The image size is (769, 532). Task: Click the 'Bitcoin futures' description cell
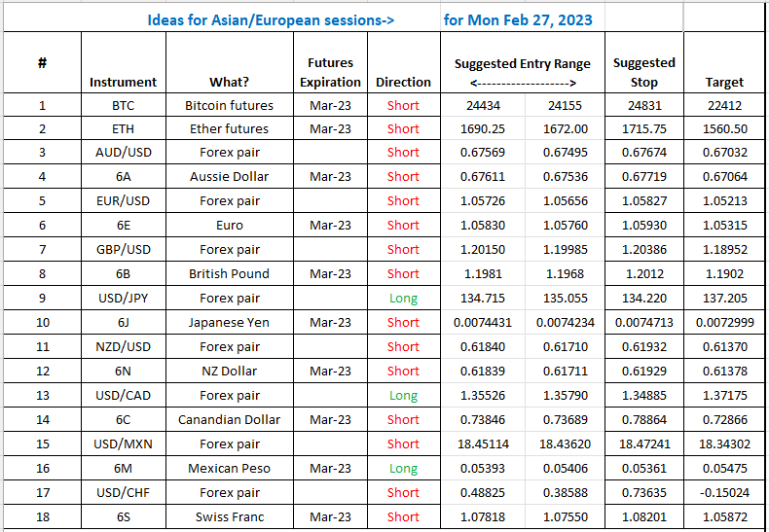coord(229,105)
